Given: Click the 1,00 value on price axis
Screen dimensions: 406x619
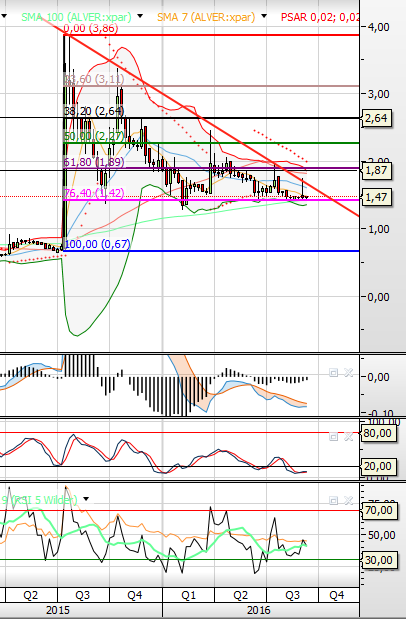Looking at the screenshot, I should [x=378, y=229].
